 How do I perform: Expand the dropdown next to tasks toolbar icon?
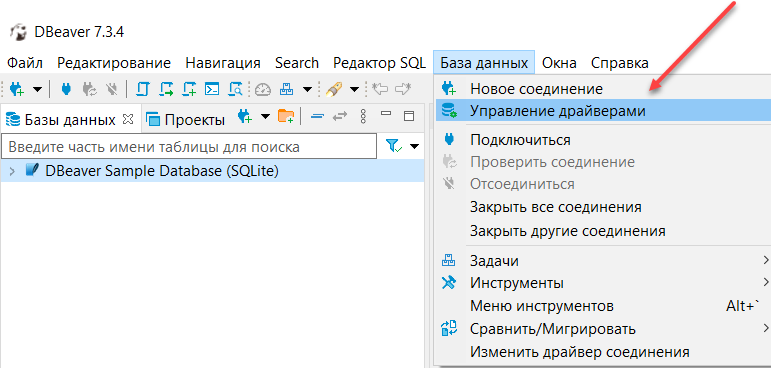point(307,90)
